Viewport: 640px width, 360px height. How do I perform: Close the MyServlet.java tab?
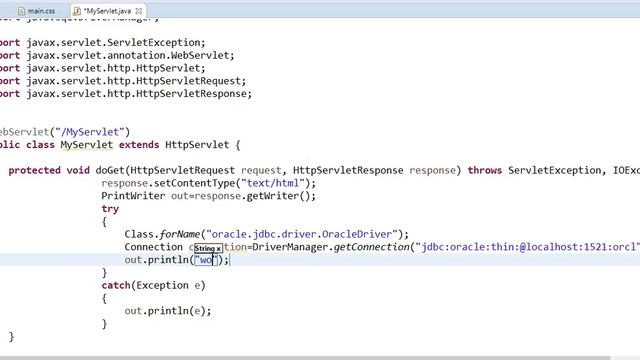coord(139,11)
